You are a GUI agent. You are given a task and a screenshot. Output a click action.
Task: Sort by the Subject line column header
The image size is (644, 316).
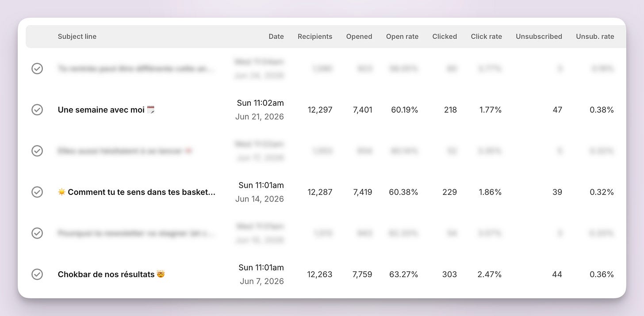point(77,37)
